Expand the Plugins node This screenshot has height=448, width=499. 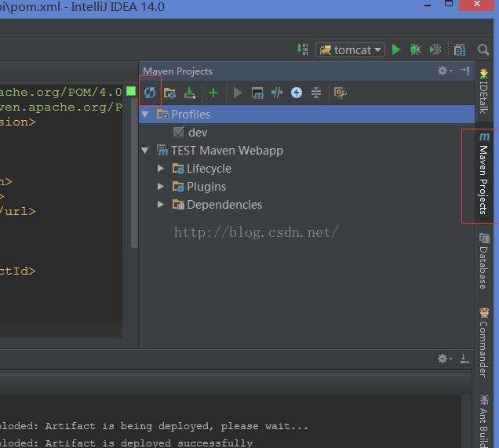click(161, 187)
